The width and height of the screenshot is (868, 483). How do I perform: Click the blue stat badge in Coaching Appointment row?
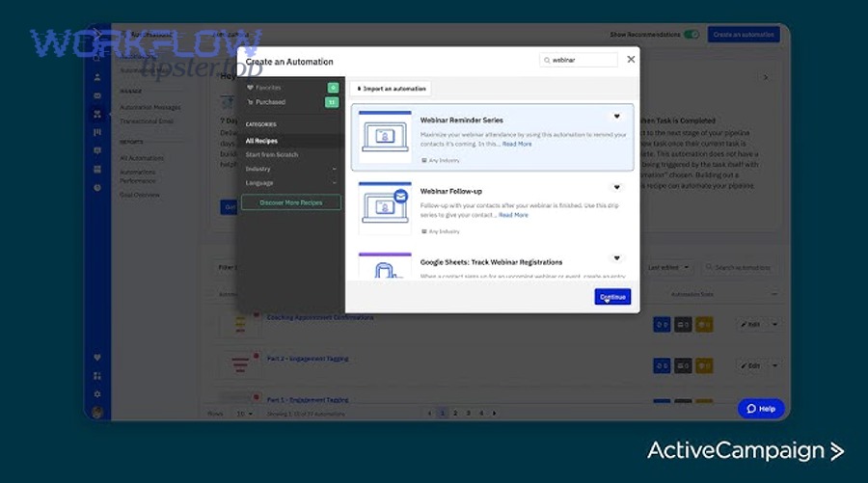(x=662, y=325)
